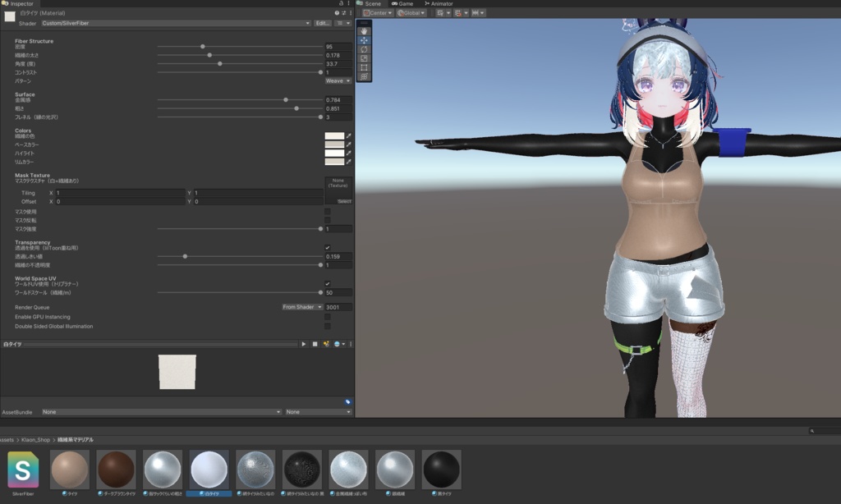Image resolution: width=841 pixels, height=504 pixels.
Task: Play the material preview animation
Action: [304, 344]
